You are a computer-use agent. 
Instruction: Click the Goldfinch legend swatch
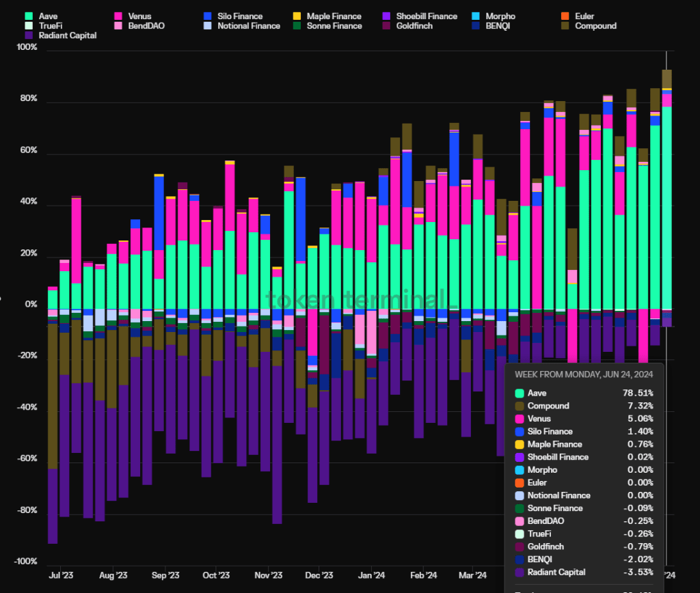(x=386, y=26)
